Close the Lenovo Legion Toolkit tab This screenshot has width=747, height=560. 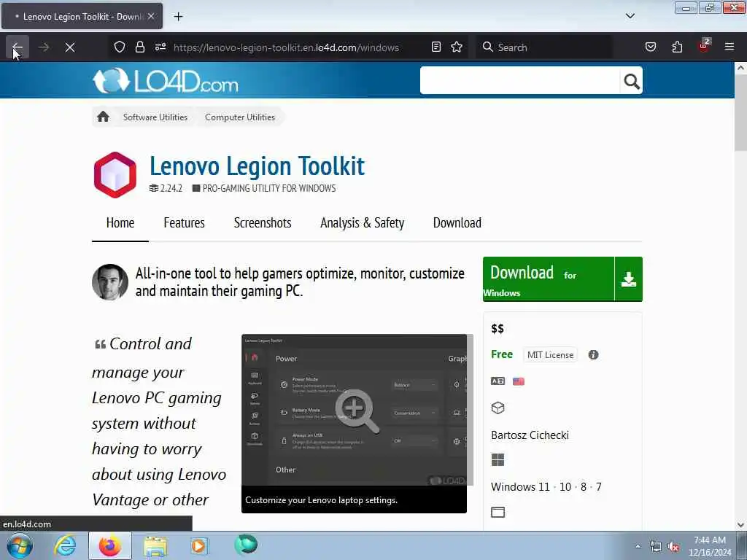[151, 16]
